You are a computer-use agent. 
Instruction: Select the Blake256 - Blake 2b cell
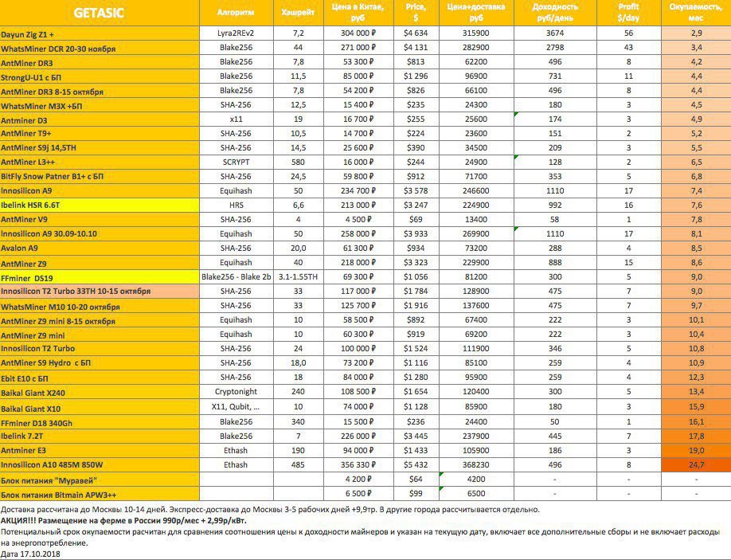coord(236,277)
